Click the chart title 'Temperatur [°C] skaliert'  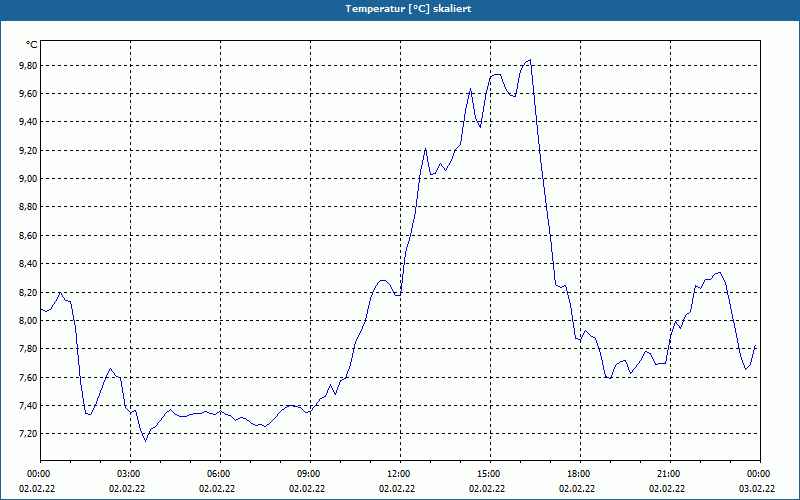[408, 9]
